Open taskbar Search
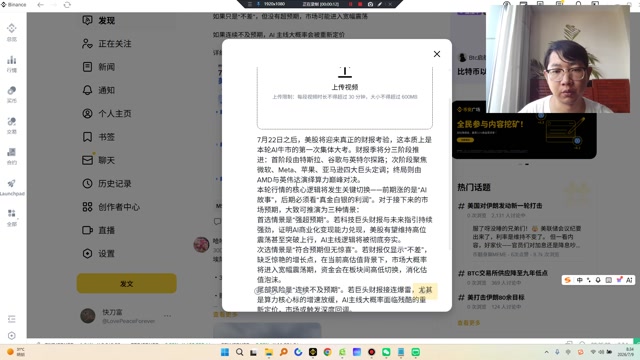640x360 pixels. (x=240, y=352)
